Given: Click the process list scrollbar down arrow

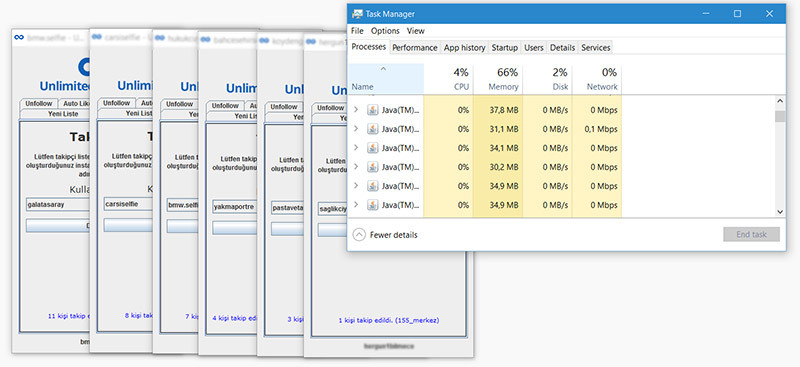Looking at the screenshot, I should [x=780, y=211].
